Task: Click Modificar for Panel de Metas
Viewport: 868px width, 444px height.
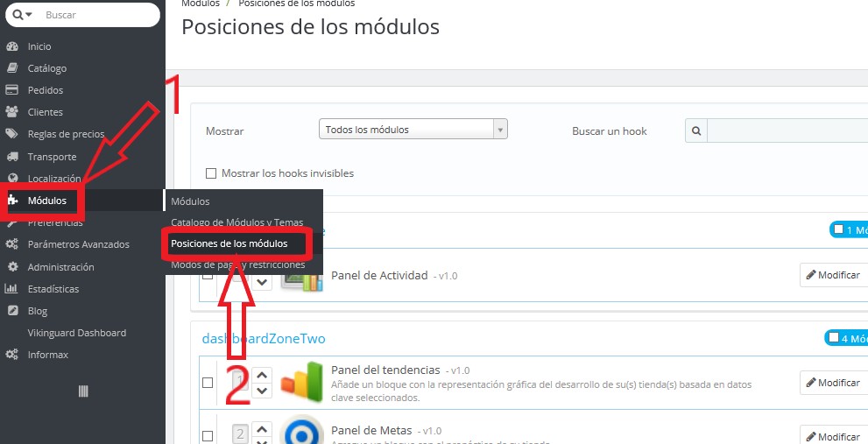Action: pyautogui.click(x=833, y=436)
